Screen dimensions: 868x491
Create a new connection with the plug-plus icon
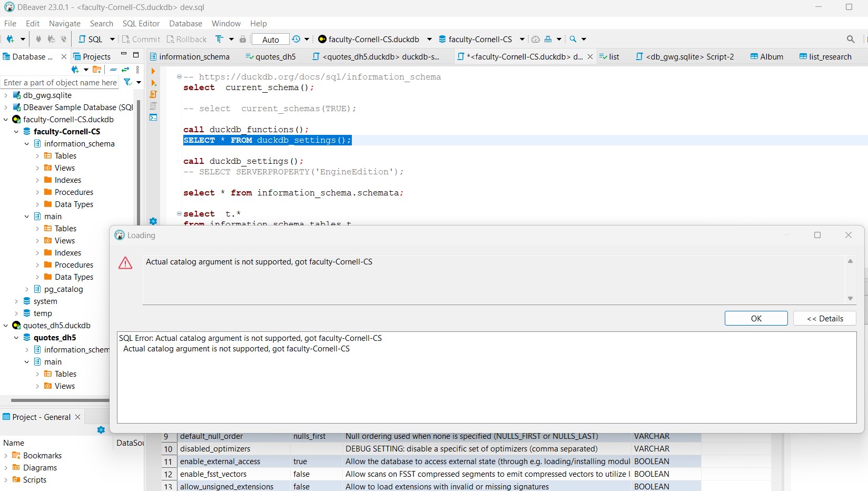pyautogui.click(x=11, y=39)
